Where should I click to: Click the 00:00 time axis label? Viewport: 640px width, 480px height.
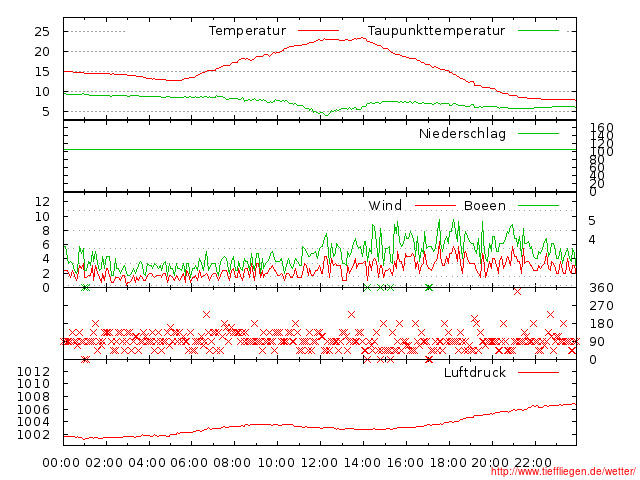click(61, 463)
